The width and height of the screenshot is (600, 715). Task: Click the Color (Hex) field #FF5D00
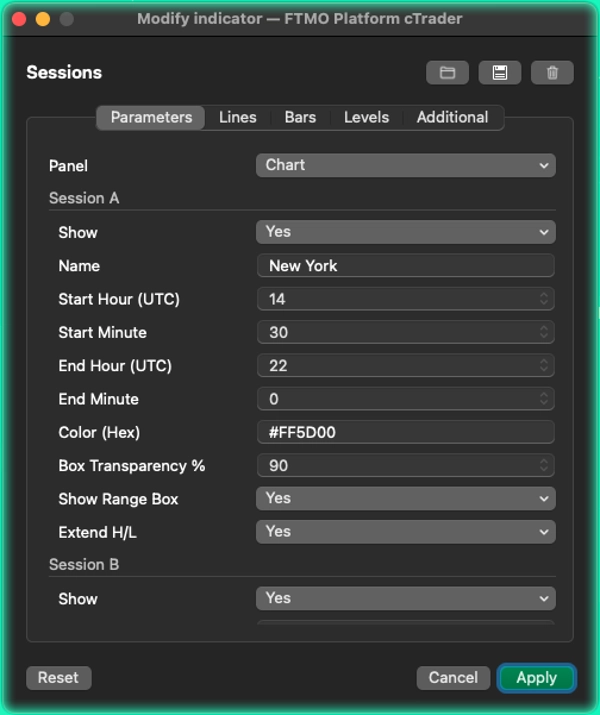pyautogui.click(x=405, y=432)
